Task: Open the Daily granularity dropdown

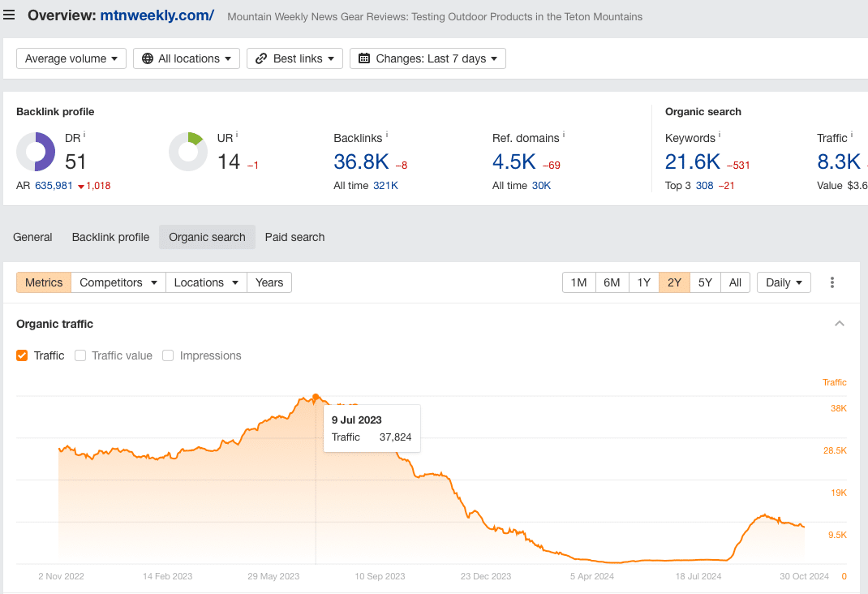Action: (784, 282)
